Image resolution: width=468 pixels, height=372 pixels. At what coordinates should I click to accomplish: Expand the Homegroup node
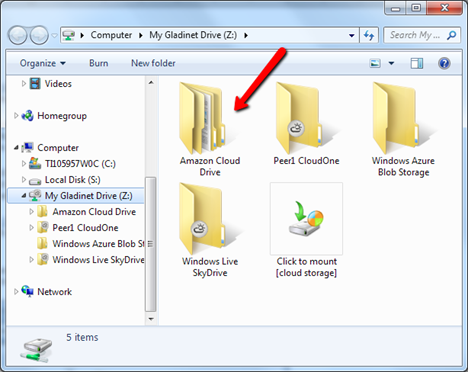click(x=16, y=116)
